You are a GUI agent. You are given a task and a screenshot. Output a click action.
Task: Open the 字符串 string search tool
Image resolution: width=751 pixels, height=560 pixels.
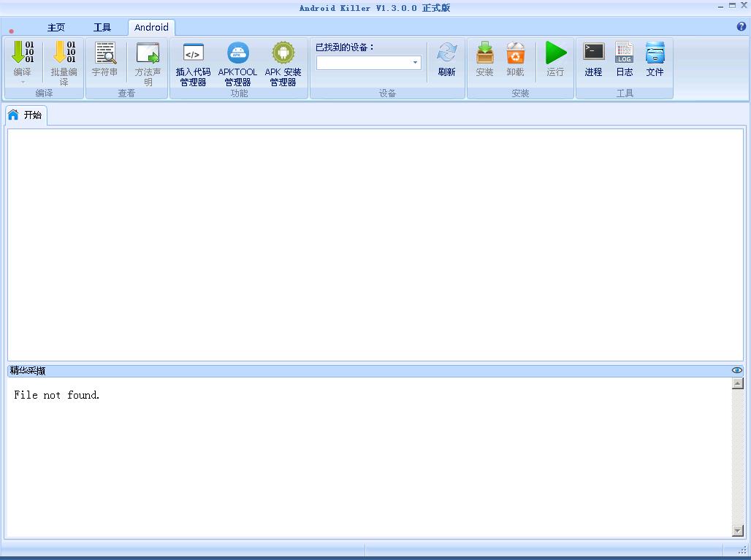(x=105, y=59)
